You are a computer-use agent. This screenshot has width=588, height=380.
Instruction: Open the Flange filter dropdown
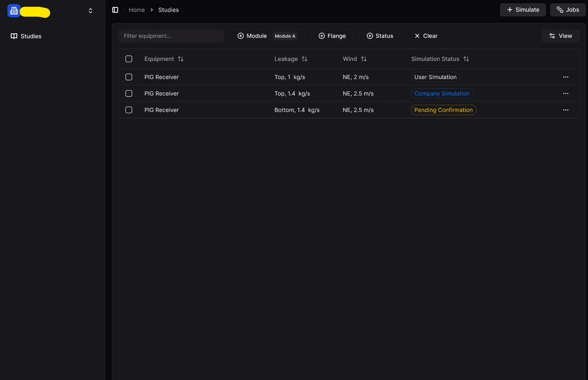tap(332, 36)
